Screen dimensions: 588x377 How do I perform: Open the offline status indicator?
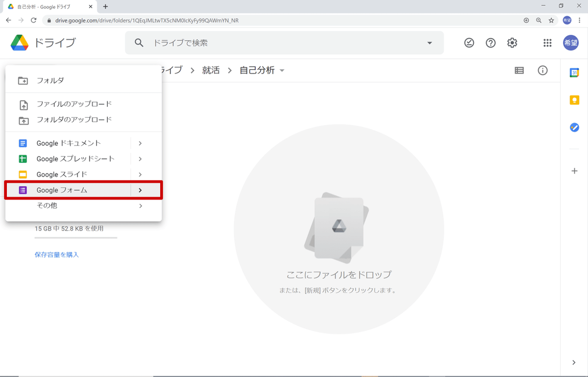(x=469, y=43)
